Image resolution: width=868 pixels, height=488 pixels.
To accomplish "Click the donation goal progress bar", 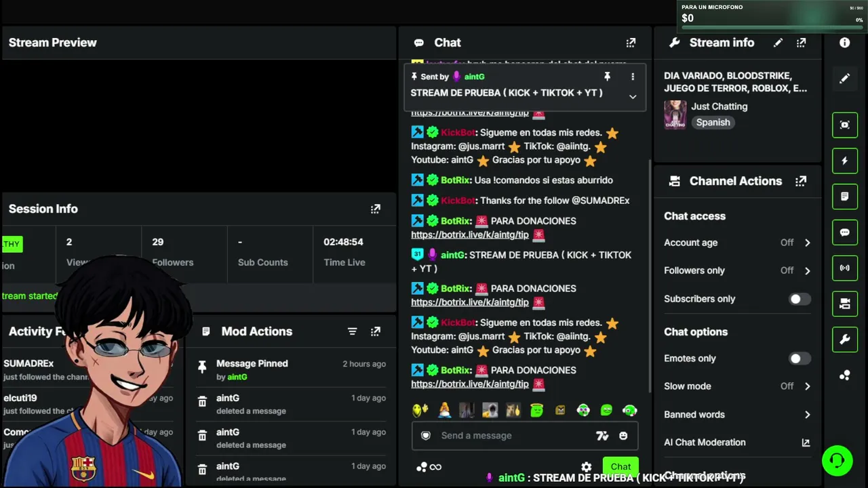I will (772, 28).
